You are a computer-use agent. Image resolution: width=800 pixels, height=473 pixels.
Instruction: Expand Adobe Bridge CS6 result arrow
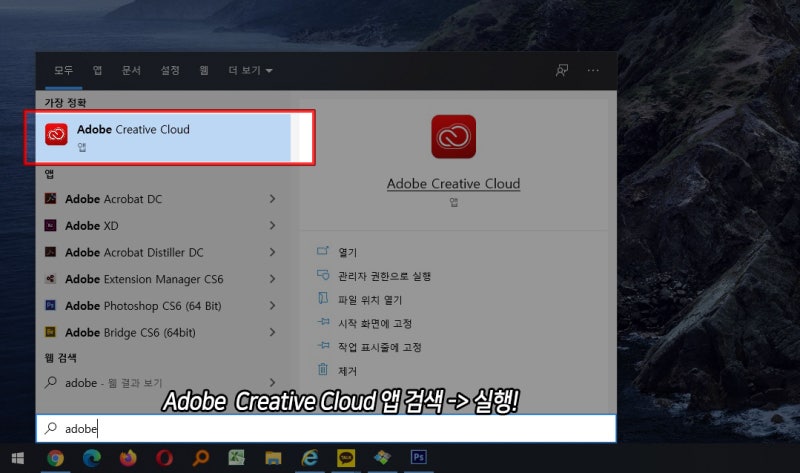pyautogui.click(x=272, y=332)
